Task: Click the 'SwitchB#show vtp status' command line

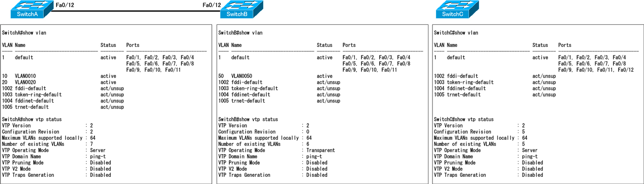Action: click(248, 120)
